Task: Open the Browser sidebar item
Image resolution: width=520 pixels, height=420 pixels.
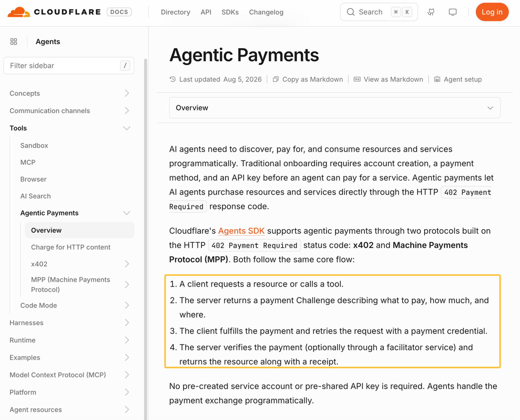Action: pyautogui.click(x=33, y=179)
